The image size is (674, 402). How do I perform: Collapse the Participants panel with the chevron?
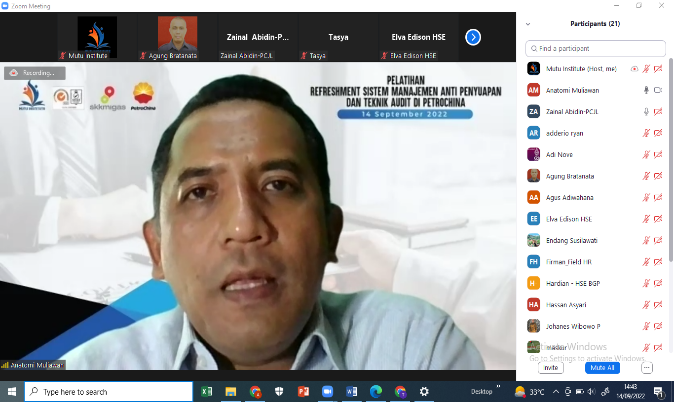coord(528,24)
